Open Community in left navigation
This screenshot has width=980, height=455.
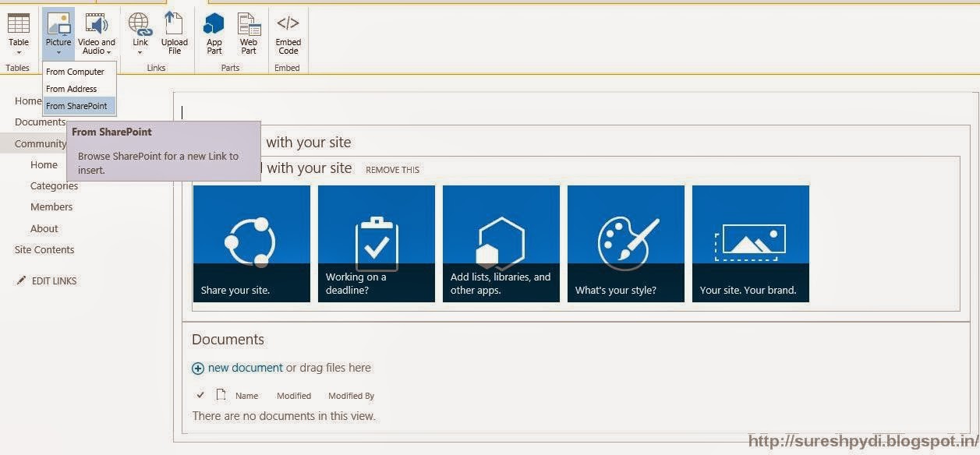point(41,143)
